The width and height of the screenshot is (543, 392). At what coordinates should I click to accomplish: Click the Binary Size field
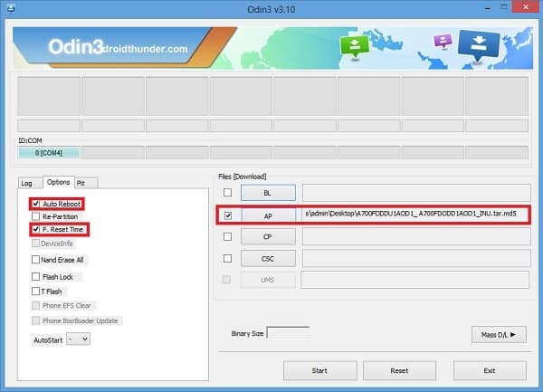[x=288, y=333]
